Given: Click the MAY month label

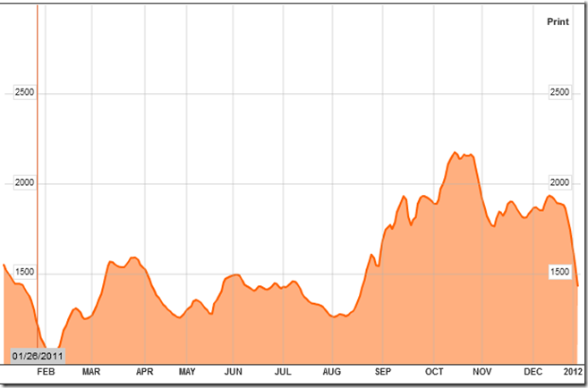Looking at the screenshot, I should tap(187, 372).
